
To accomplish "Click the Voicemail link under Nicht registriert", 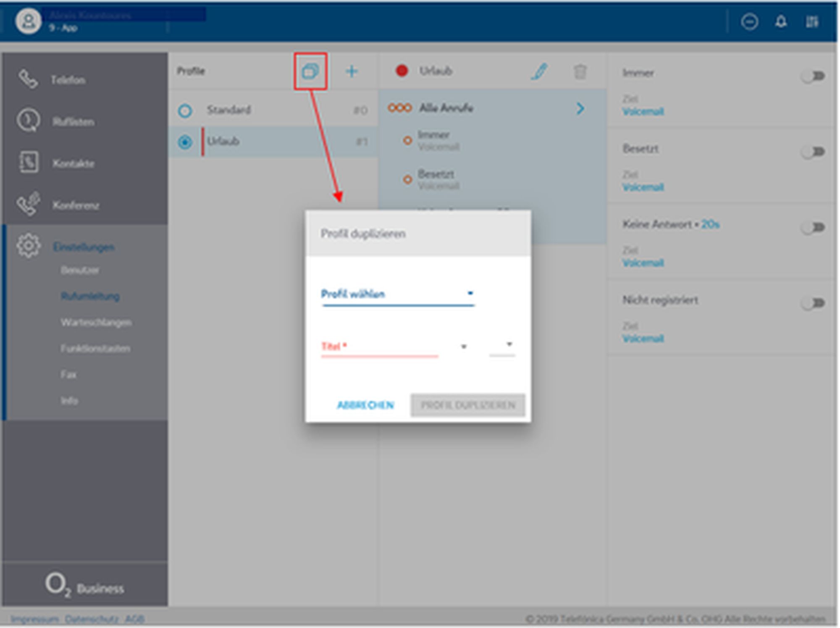I will (643, 339).
